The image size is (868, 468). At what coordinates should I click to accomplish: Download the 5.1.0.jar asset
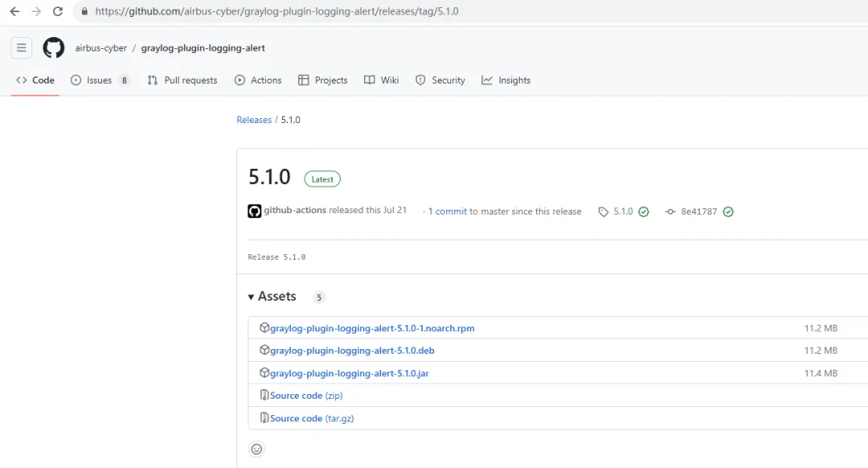[349, 373]
